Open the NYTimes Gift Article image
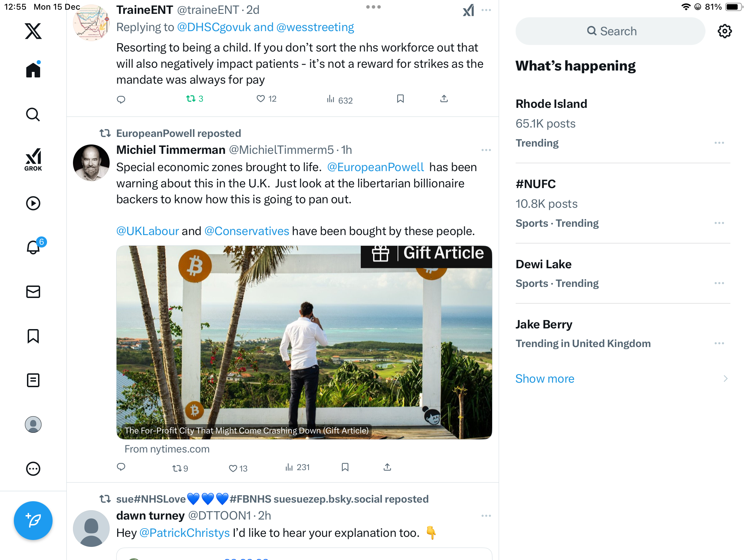 (x=304, y=342)
